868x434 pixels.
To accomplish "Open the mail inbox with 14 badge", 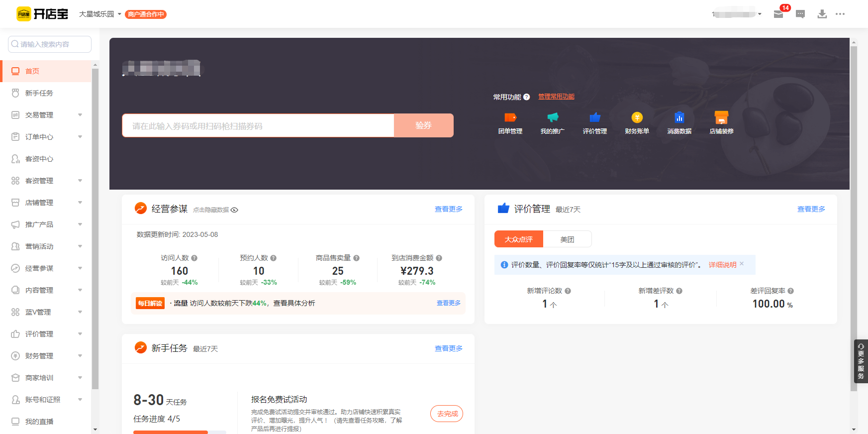I will tap(779, 14).
